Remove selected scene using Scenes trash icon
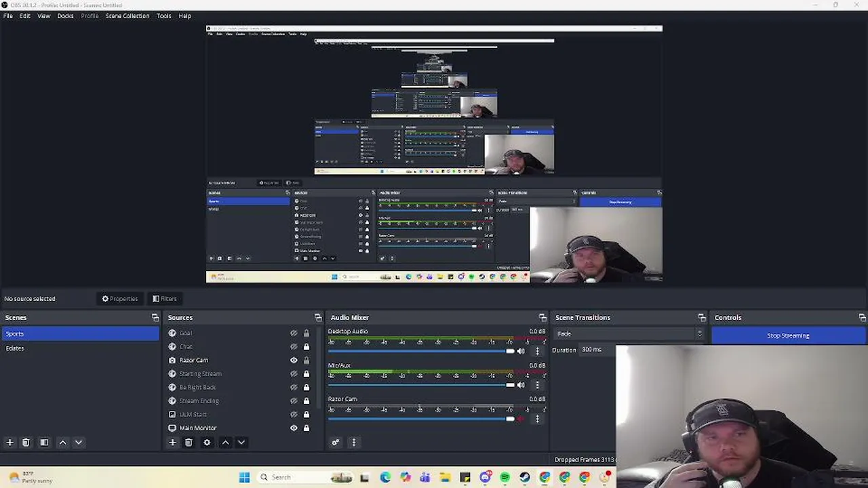This screenshot has height=488, width=868. 26,443
